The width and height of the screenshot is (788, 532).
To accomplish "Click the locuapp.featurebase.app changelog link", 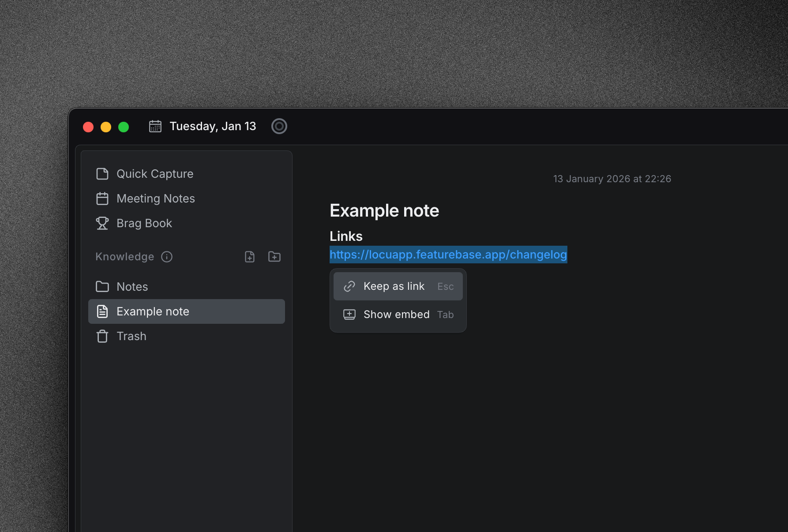I will click(448, 255).
